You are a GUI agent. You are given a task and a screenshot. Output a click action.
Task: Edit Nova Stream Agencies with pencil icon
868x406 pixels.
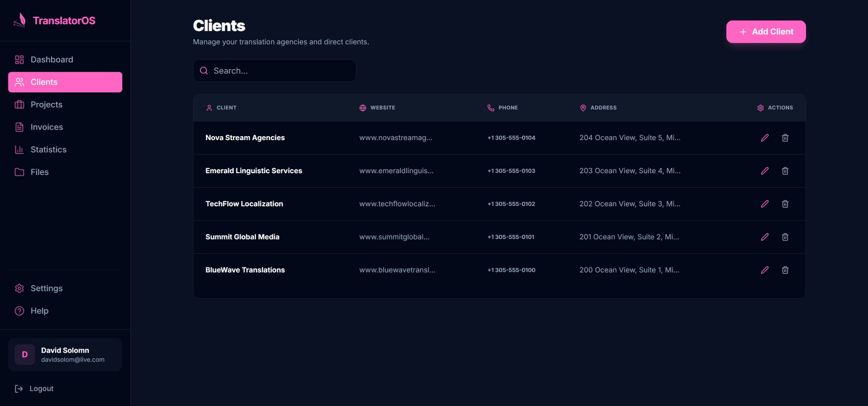pyautogui.click(x=764, y=138)
